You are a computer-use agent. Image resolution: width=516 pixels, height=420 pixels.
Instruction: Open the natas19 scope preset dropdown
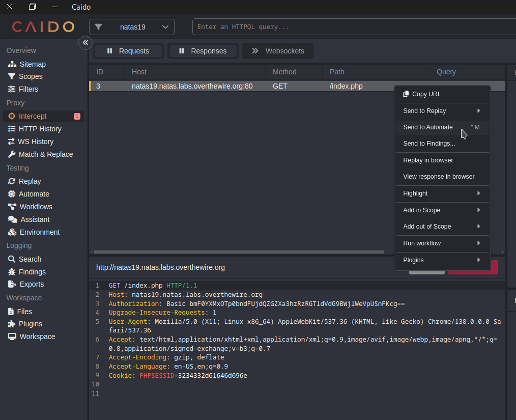tap(132, 27)
